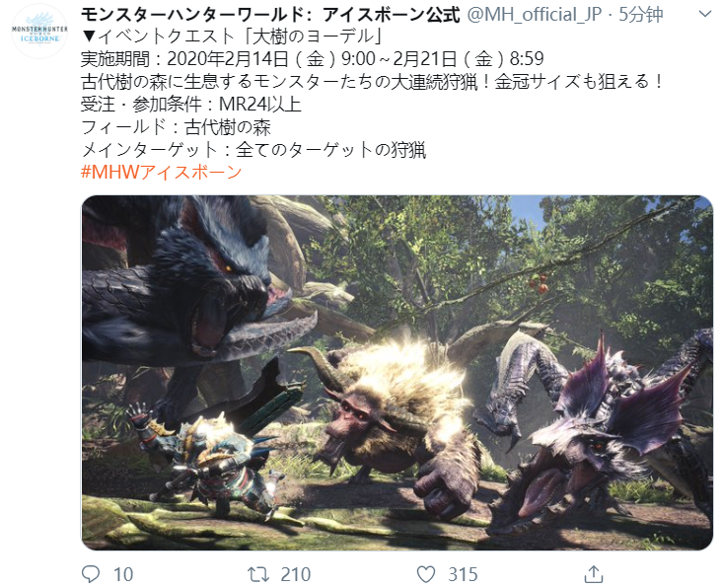Click the 実施期間 date line in tweet
Image resolution: width=721 pixels, height=588 pixels.
click(313, 59)
